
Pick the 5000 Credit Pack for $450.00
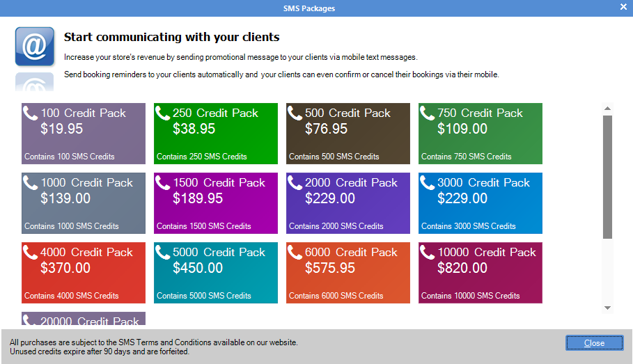[216, 273]
